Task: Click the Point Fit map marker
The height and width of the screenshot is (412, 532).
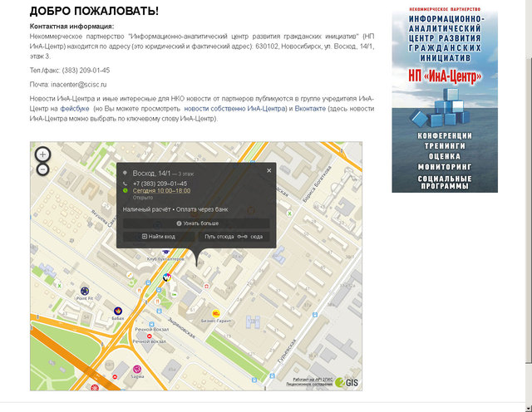Action: (x=85, y=291)
